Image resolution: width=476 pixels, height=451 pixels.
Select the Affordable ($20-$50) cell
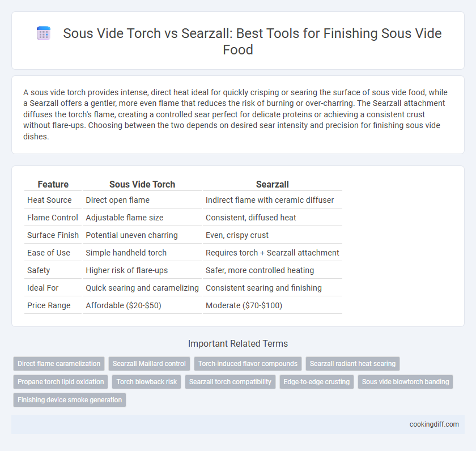(x=124, y=305)
